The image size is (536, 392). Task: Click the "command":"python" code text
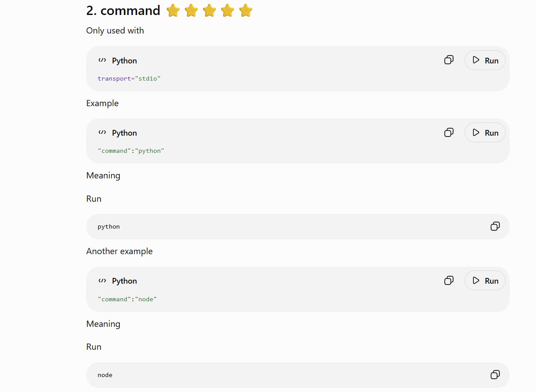tap(131, 151)
